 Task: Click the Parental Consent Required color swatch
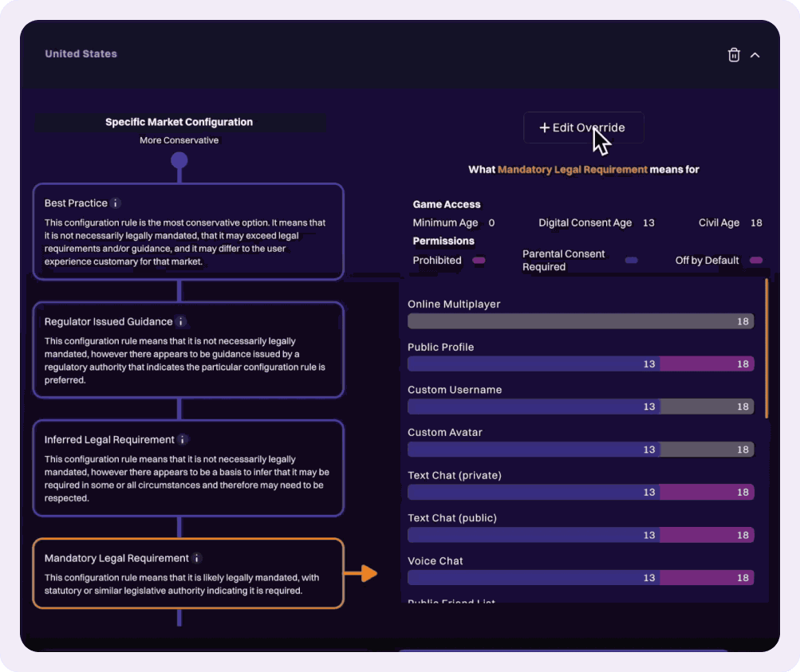pyautogui.click(x=631, y=261)
